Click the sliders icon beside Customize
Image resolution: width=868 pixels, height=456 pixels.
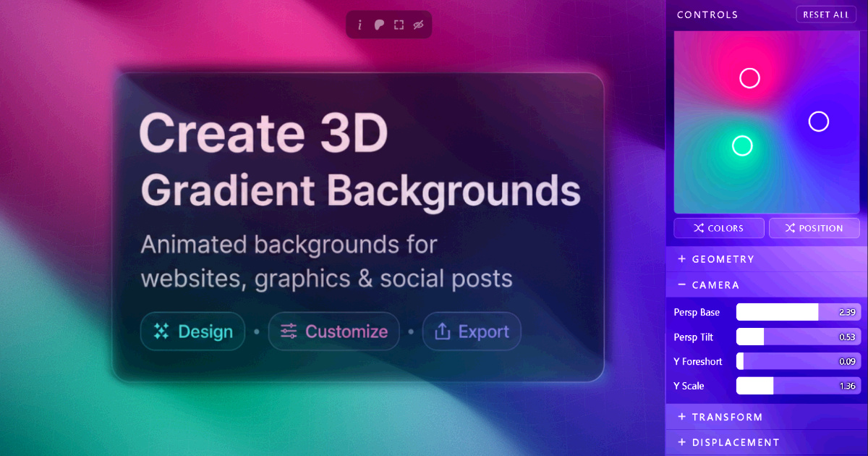tap(289, 332)
